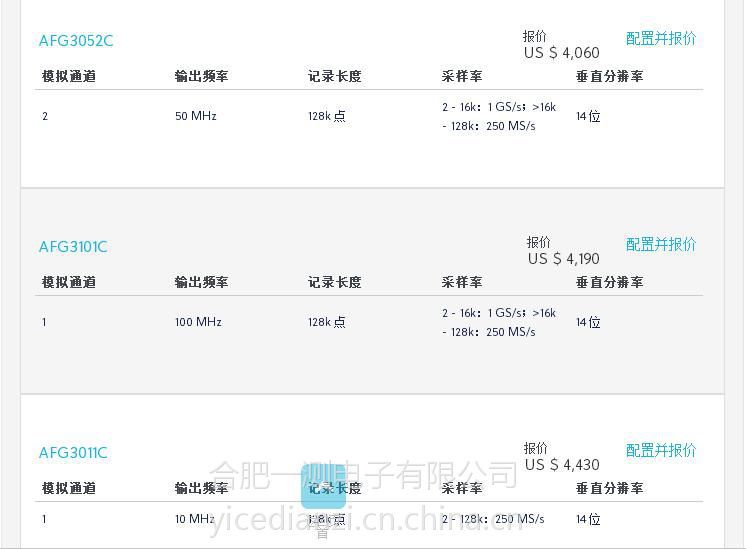Click the 50 MHz output frequency value

coord(196,116)
